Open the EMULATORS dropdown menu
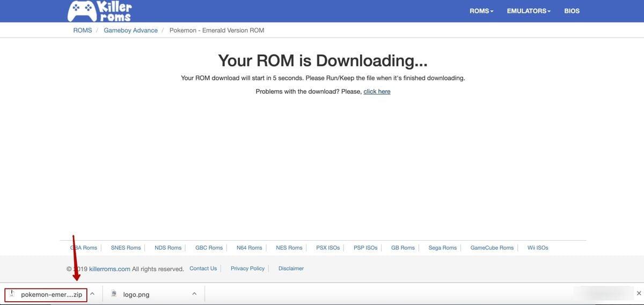The width and height of the screenshot is (644, 305). (x=529, y=11)
